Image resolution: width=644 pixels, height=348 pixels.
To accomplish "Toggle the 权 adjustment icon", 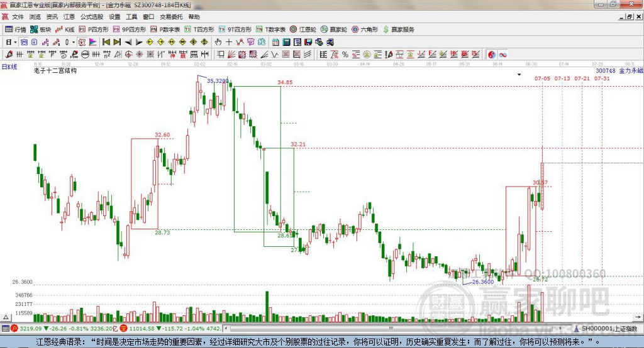I will point(82,42).
